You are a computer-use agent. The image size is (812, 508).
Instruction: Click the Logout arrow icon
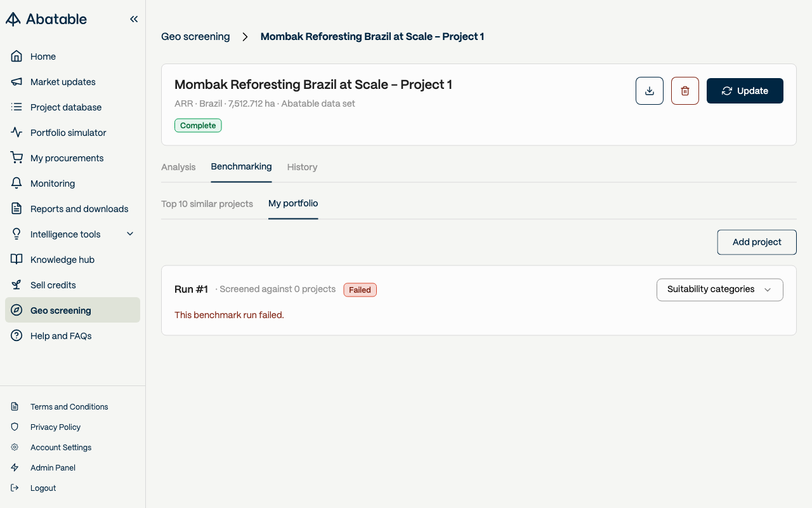[x=15, y=488]
